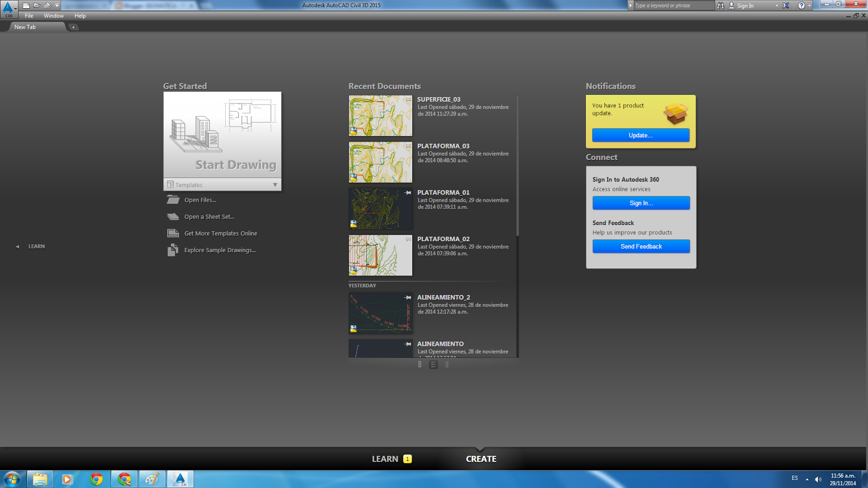Click the Open Sheet Set icon in Quick Access
This screenshot has height=488, width=868.
[48, 5]
